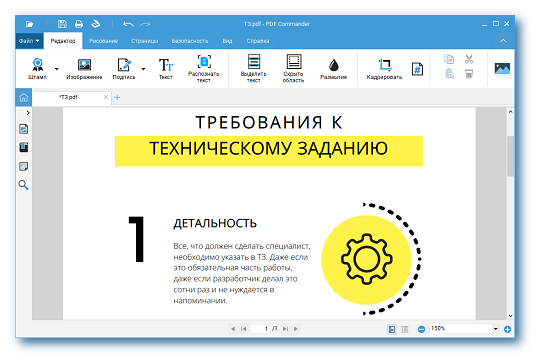Undo the last action
The width and height of the screenshot is (540, 363).
[128, 24]
